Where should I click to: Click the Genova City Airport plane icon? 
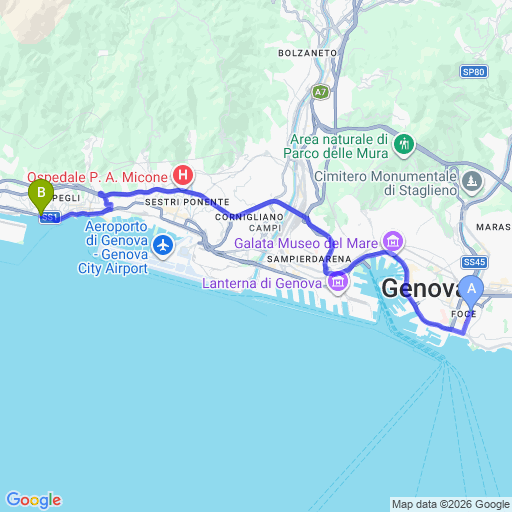click(163, 246)
